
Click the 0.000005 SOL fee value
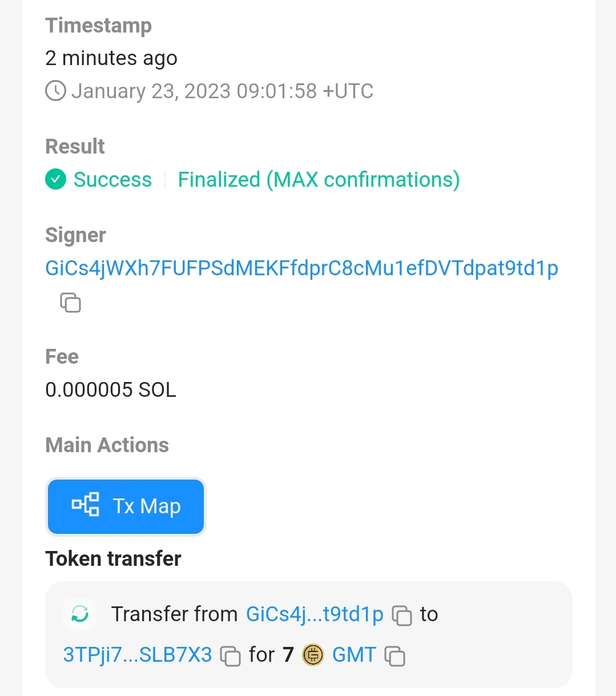coord(111,390)
